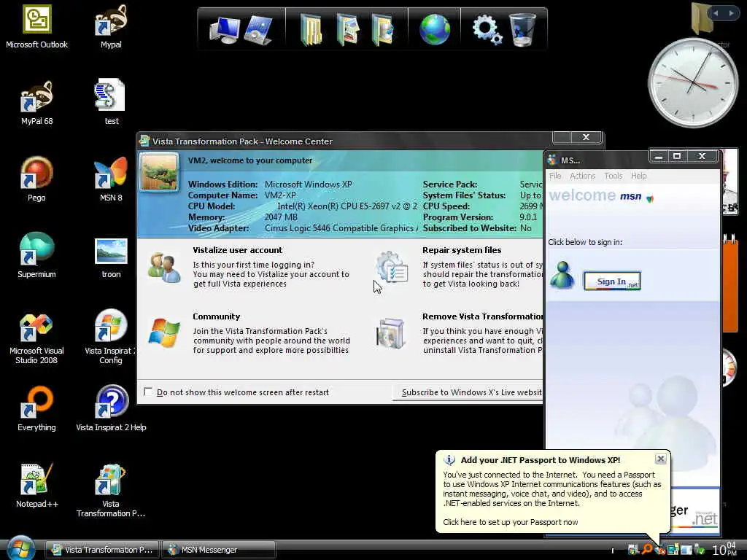Click the '2047 MB' memory value
Image resolution: width=747 pixels, height=560 pixels.
[281, 217]
